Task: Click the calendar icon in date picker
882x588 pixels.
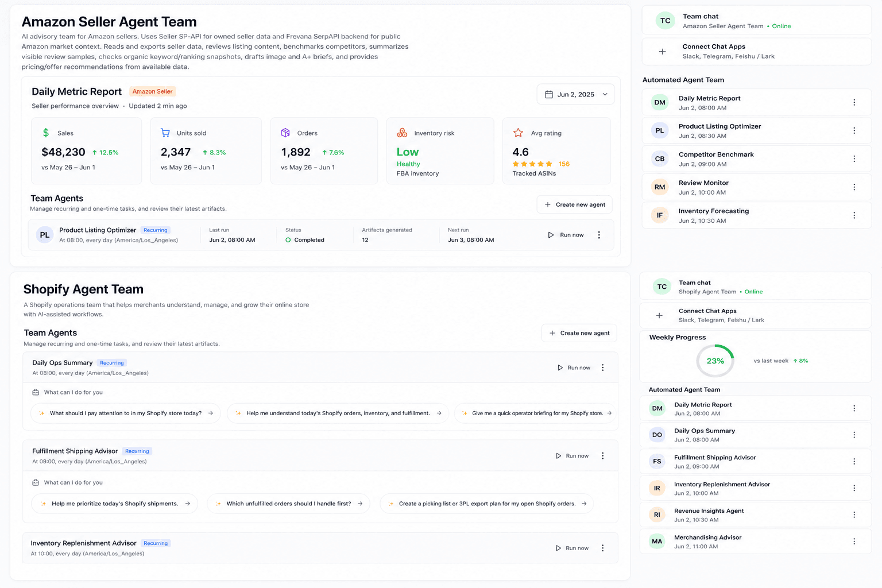Action: pyautogui.click(x=548, y=94)
